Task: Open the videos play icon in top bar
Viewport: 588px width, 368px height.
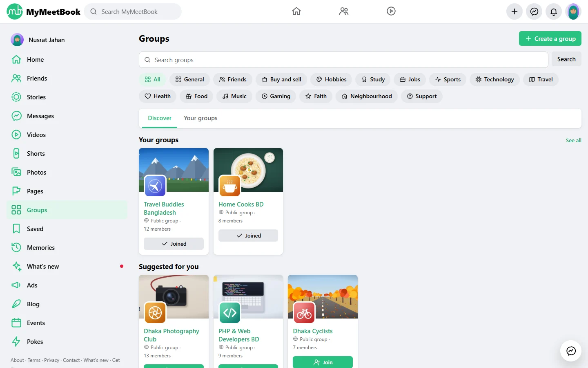Action: coord(391,11)
